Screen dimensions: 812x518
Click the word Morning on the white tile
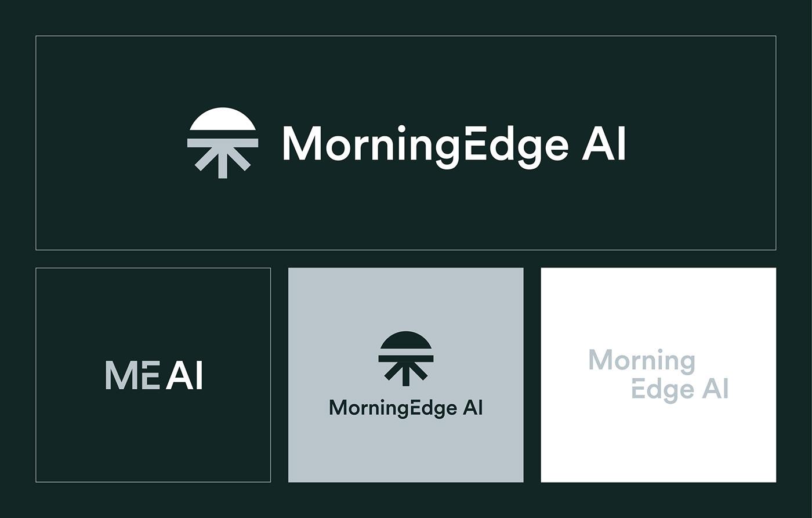pyautogui.click(x=641, y=361)
